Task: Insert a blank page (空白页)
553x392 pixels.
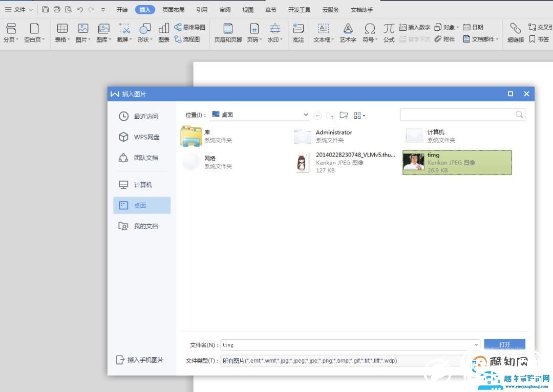Action: (x=34, y=33)
